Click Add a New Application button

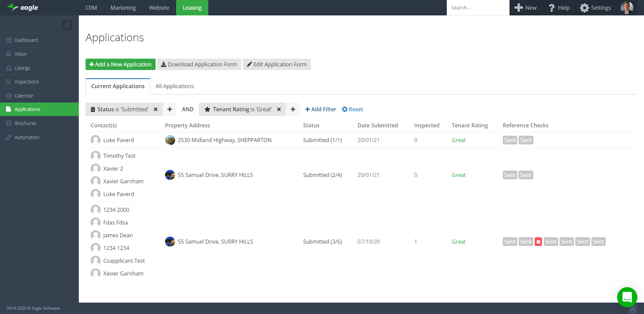click(x=120, y=64)
